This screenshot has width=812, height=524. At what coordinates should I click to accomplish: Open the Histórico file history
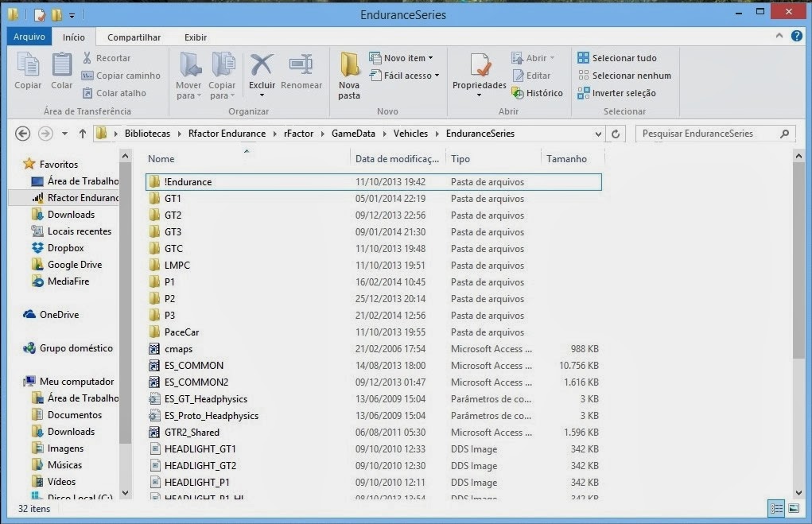coord(538,93)
